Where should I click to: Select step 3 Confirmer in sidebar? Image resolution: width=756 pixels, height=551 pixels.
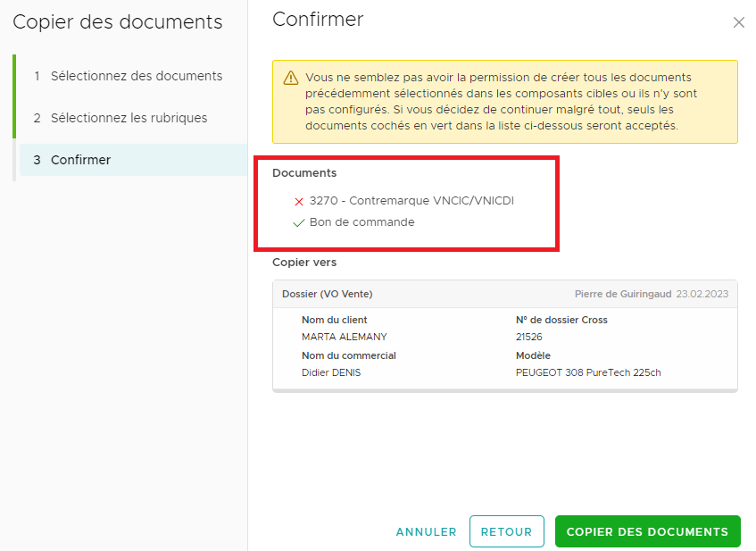[x=133, y=160]
